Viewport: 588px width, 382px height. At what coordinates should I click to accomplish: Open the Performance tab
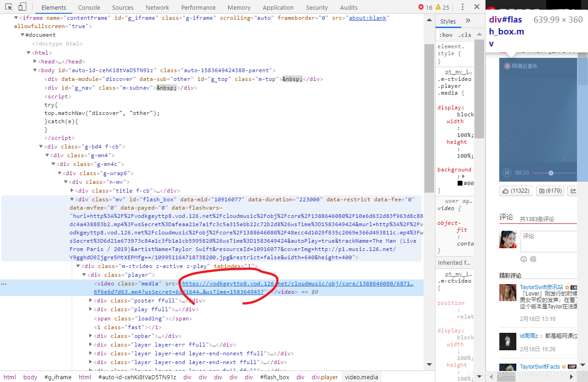coord(198,7)
